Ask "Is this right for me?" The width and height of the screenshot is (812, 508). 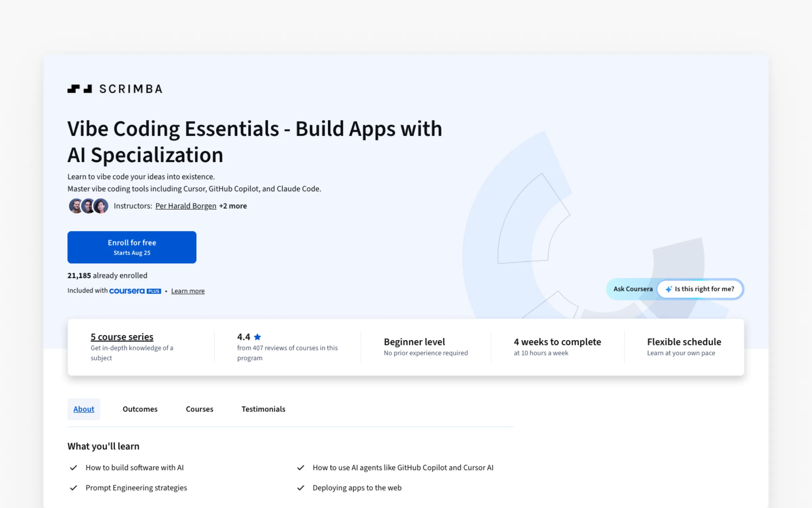pyautogui.click(x=700, y=289)
